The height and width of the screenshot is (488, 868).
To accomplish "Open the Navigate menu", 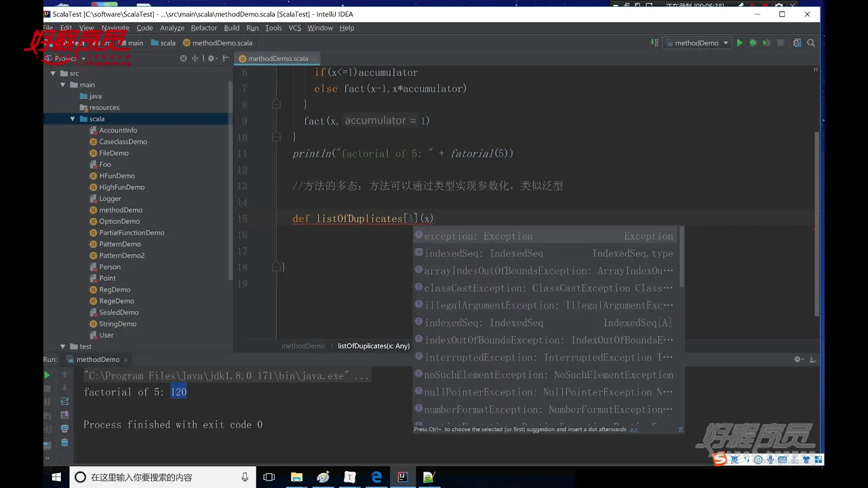I will click(x=115, y=28).
